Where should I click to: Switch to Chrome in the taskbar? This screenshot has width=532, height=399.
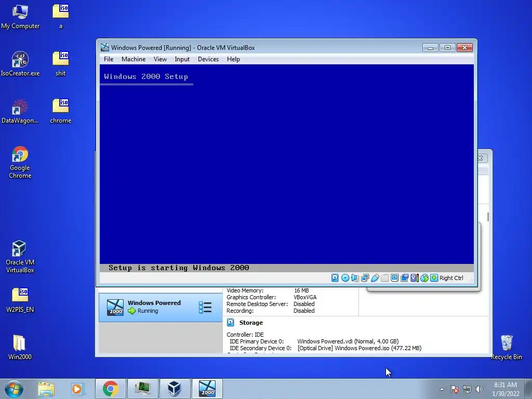111,389
